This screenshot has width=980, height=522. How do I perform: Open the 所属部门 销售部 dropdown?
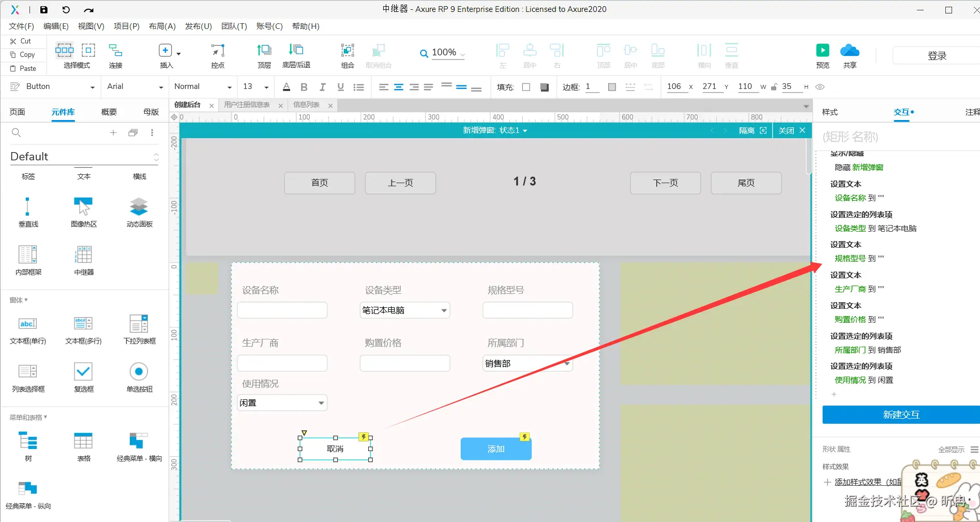point(527,364)
